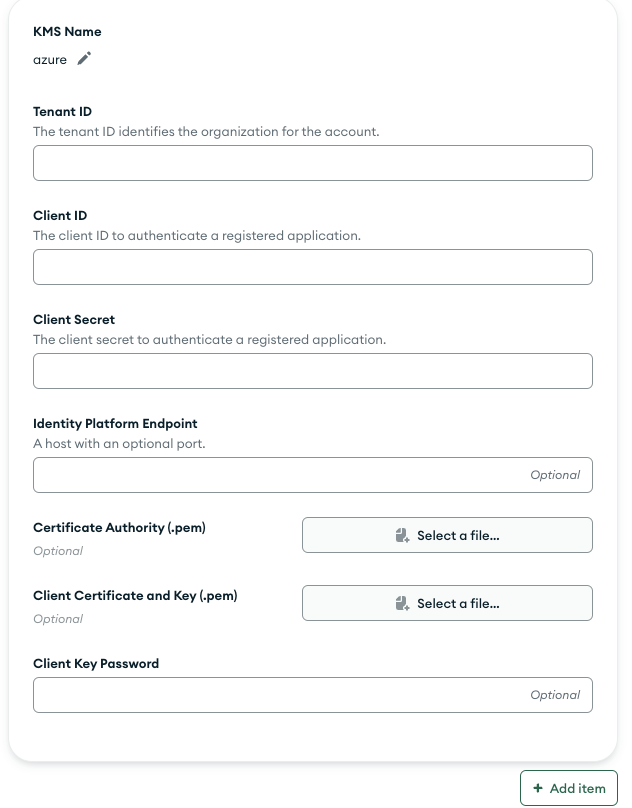632x808 pixels.
Task: Click the pencil icon to edit KMS name
Action: (x=84, y=59)
